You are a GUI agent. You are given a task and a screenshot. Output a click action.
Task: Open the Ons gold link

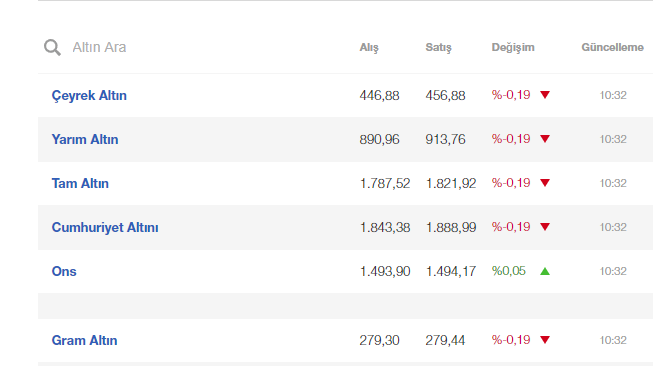[x=64, y=271]
